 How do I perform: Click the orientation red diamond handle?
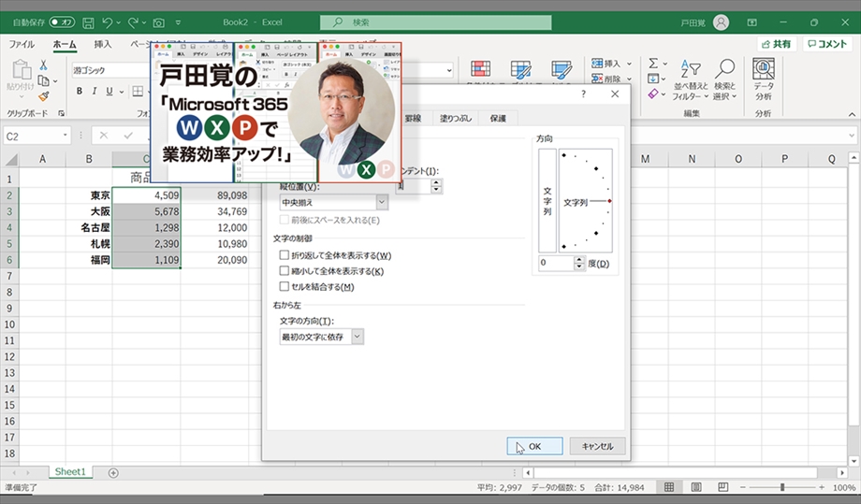609,201
